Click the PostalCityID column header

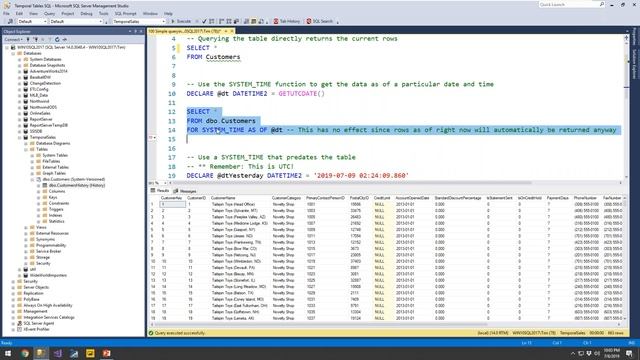click(x=359, y=198)
